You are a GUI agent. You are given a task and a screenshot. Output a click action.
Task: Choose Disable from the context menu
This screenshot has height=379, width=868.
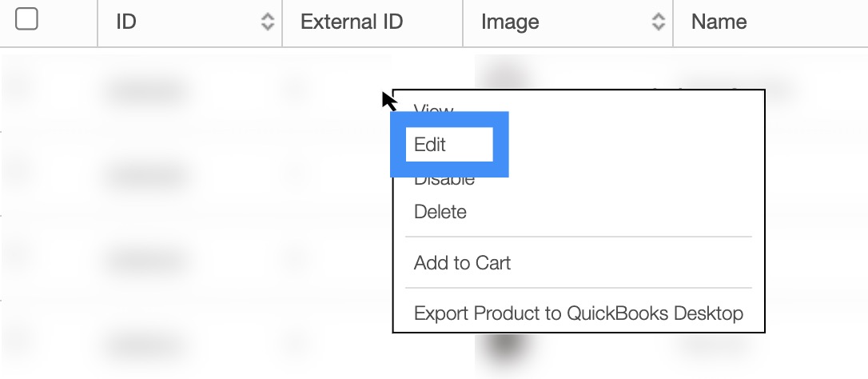(444, 179)
